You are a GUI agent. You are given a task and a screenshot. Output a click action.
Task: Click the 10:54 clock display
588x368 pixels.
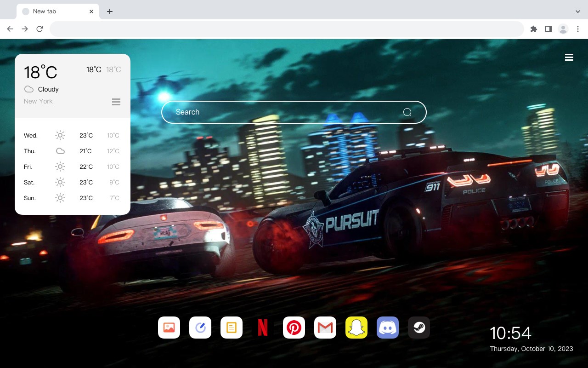tap(510, 333)
